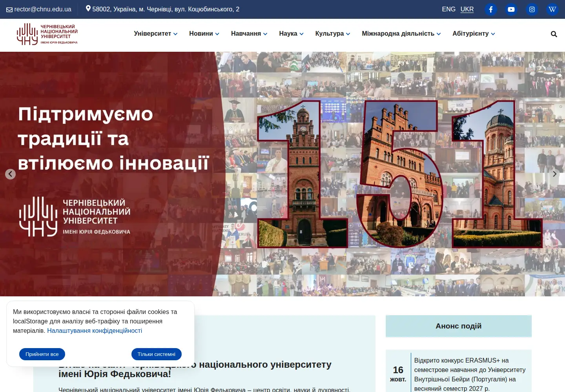Viewport: 565px width, 392px height.
Task: Click the 16 жовт. event date
Action: coord(398,374)
